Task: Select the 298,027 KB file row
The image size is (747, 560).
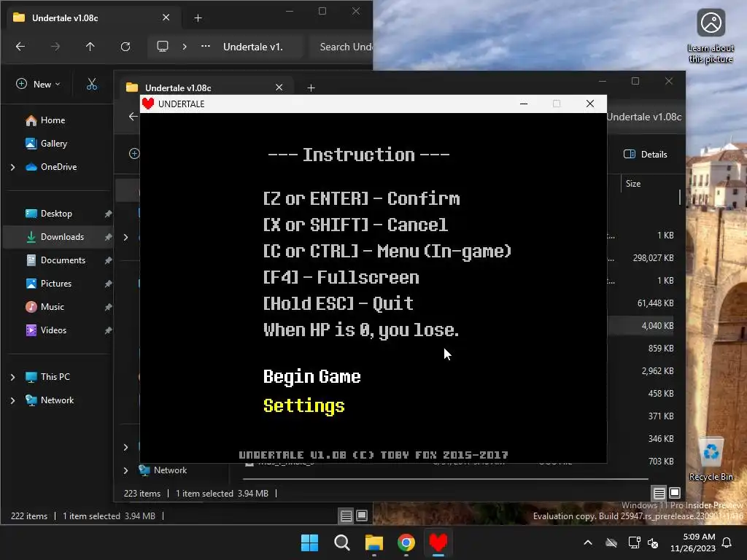Action: pyautogui.click(x=642, y=257)
